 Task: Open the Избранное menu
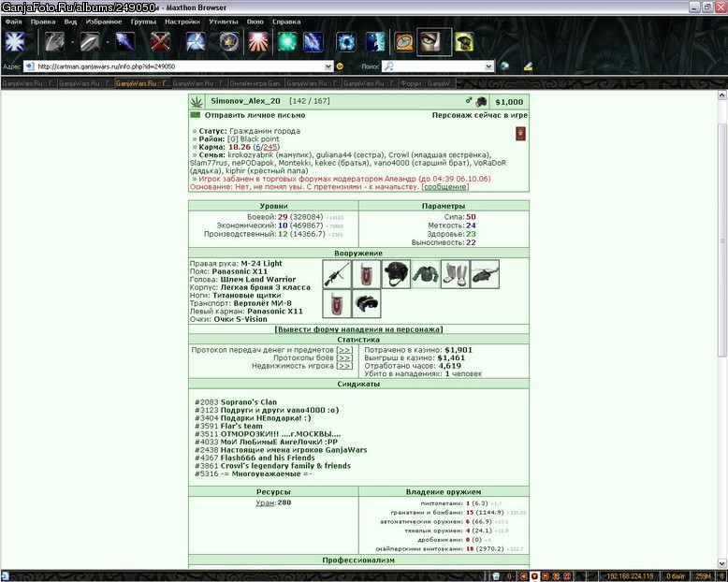pyautogui.click(x=104, y=22)
